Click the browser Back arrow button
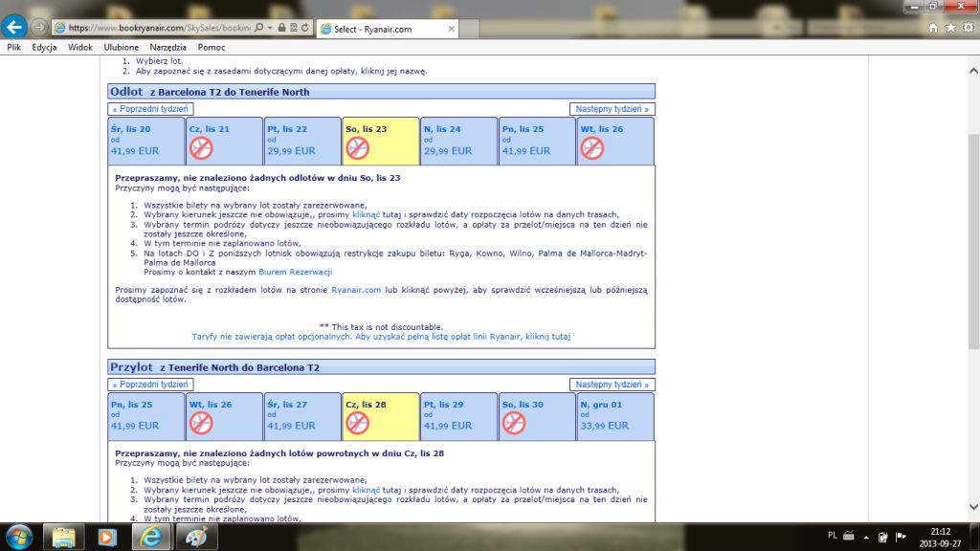980x551 pixels. (x=13, y=27)
